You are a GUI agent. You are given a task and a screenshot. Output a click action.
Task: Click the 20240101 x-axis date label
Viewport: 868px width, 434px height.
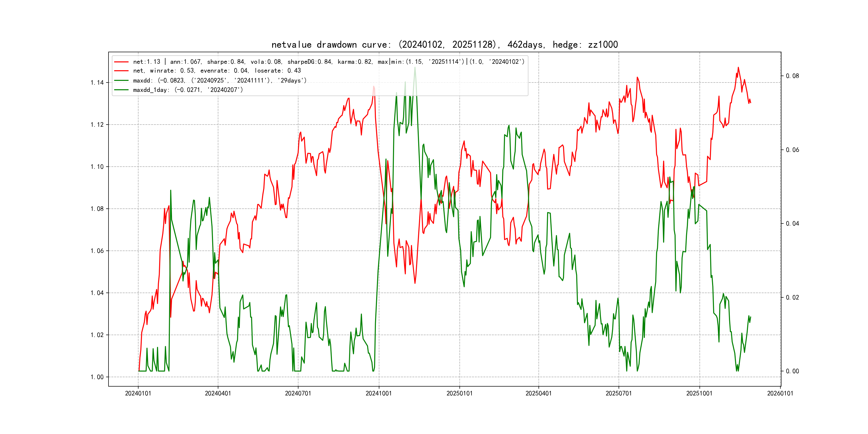click(138, 394)
